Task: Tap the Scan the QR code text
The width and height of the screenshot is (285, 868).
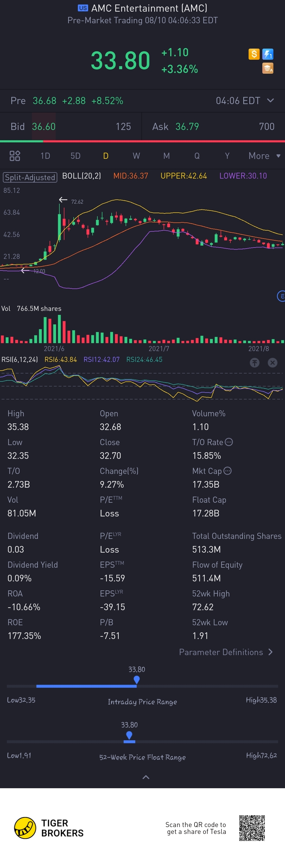Action: click(x=196, y=828)
